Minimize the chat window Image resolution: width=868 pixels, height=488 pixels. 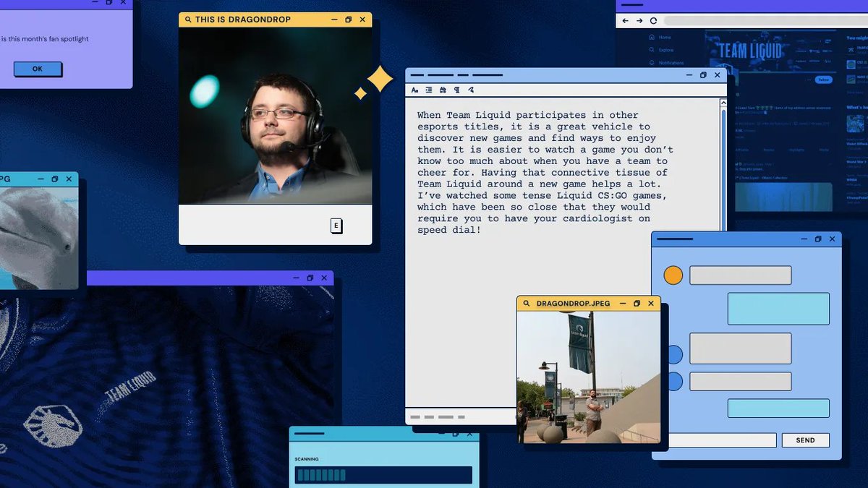[803, 239]
